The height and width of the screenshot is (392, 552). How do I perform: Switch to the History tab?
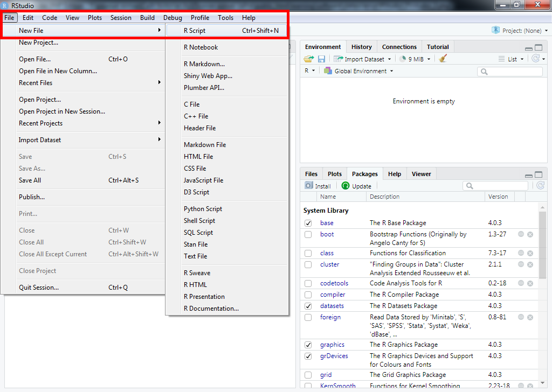point(361,47)
